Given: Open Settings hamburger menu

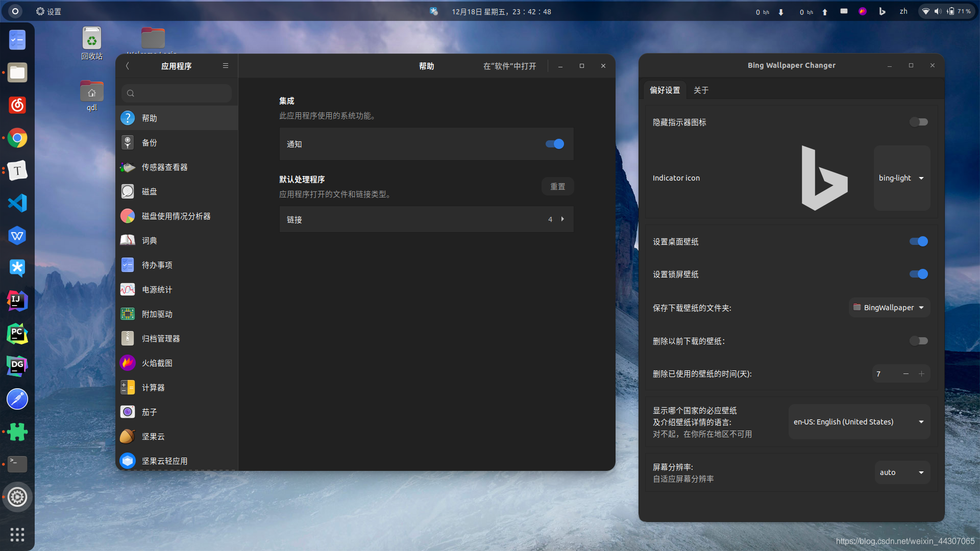Looking at the screenshot, I should pyautogui.click(x=226, y=66).
